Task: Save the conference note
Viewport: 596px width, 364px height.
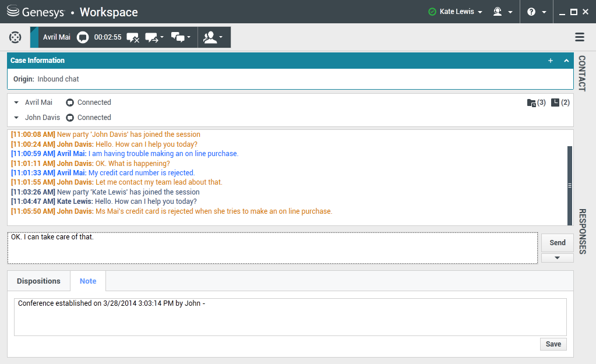Action: pyautogui.click(x=553, y=344)
